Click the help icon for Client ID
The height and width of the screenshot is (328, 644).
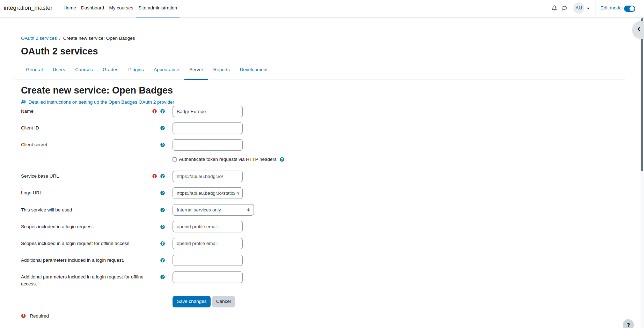tap(162, 128)
